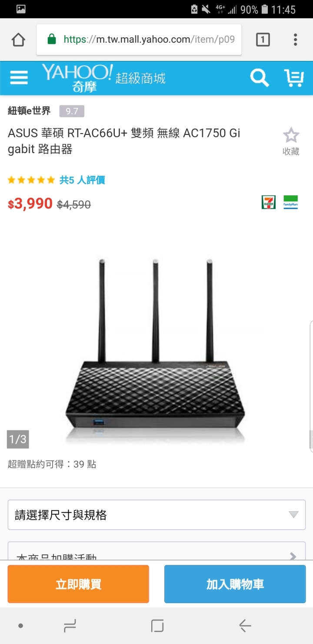Viewport: 313px width, 644px height.
Task: Tap the search magnifier icon
Action: 260,78
